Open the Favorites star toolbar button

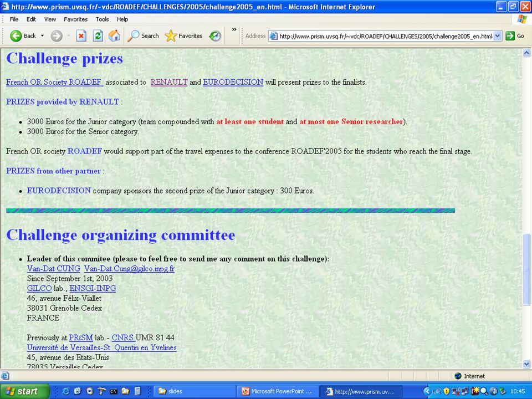coord(183,35)
